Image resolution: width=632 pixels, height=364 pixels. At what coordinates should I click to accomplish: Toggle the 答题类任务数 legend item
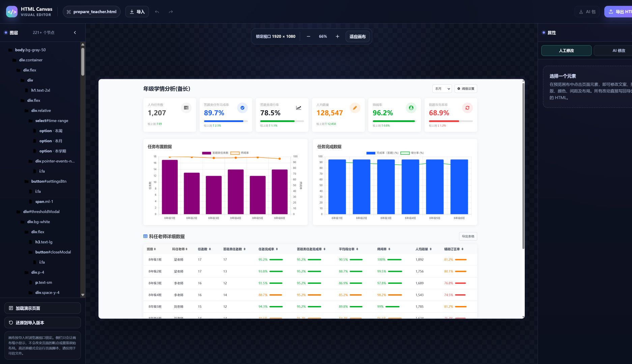point(215,153)
